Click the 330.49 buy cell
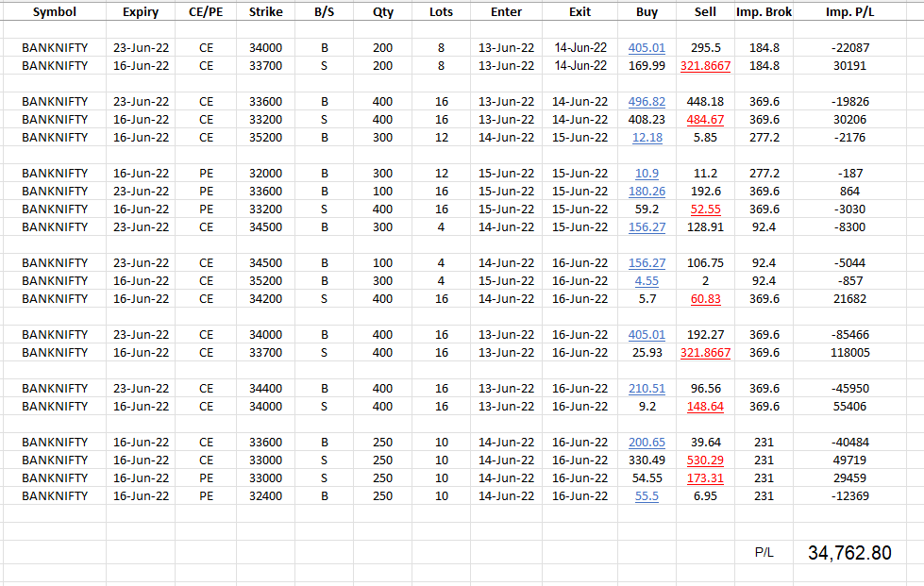924x586 pixels. [x=647, y=460]
